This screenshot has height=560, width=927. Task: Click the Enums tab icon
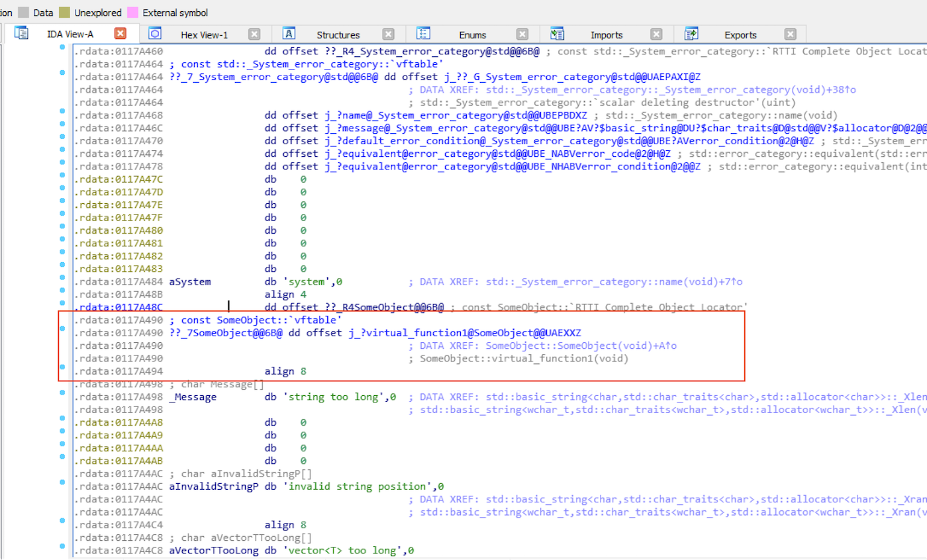(x=423, y=34)
